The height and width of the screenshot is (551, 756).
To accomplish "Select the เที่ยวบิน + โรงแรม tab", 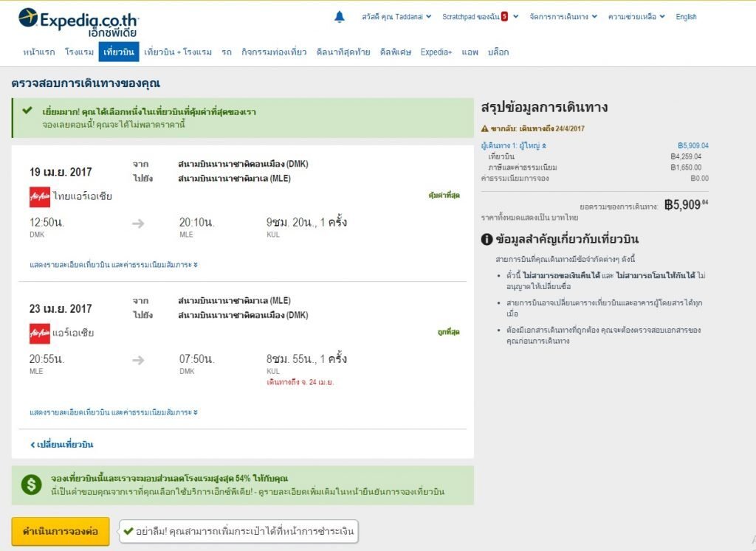I will click(178, 52).
